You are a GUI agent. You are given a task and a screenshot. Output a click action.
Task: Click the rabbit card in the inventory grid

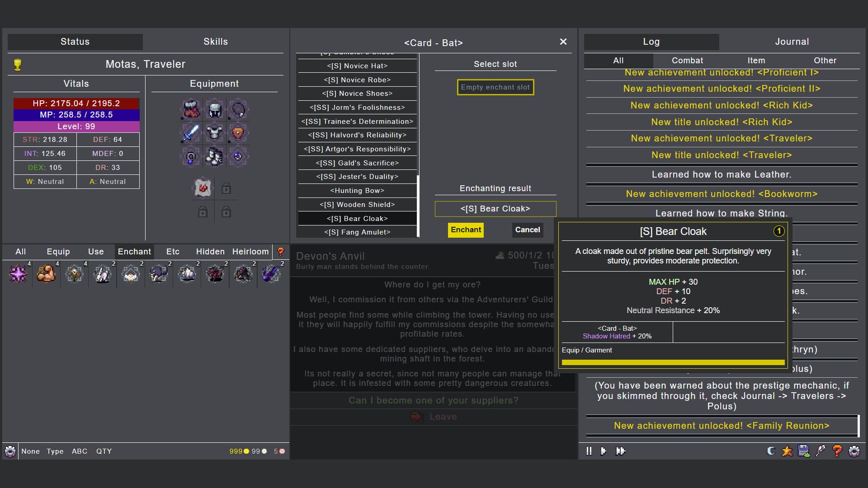click(x=103, y=275)
